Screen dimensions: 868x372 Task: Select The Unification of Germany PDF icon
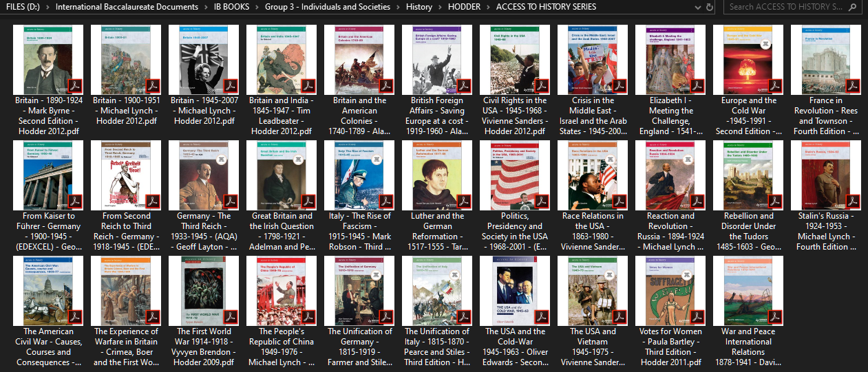click(x=359, y=290)
